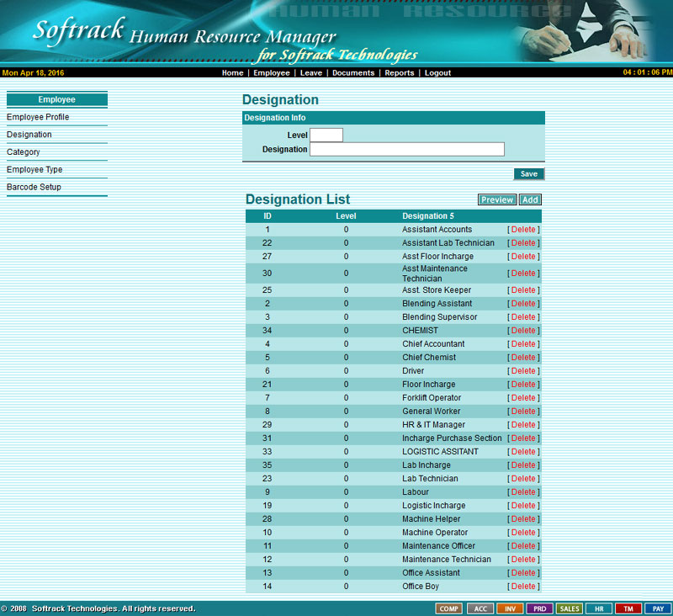The image size is (673, 616).
Task: Click the Preview button
Action: [x=497, y=199]
